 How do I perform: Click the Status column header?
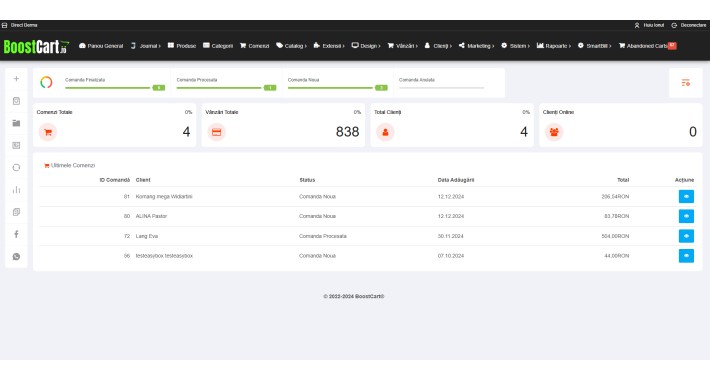307,180
